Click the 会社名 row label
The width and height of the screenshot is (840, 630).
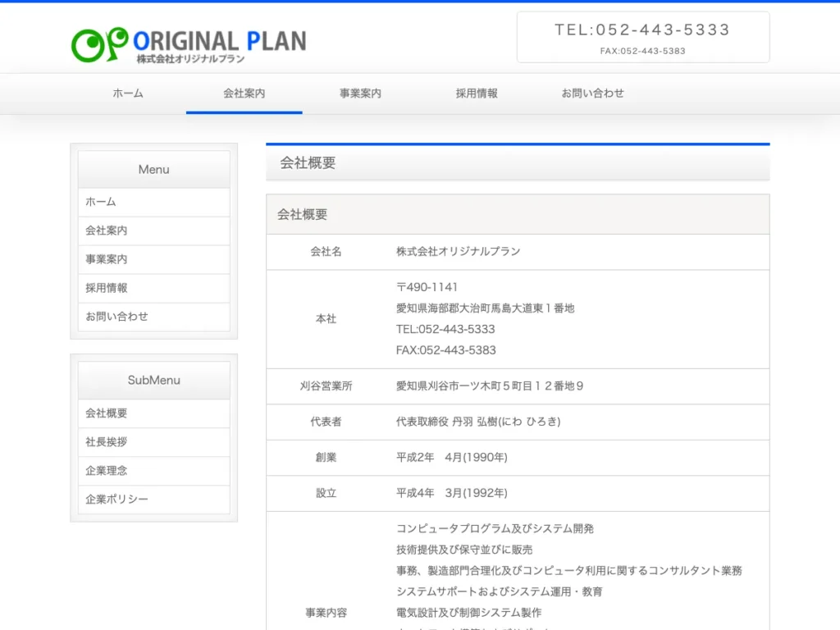(x=326, y=252)
